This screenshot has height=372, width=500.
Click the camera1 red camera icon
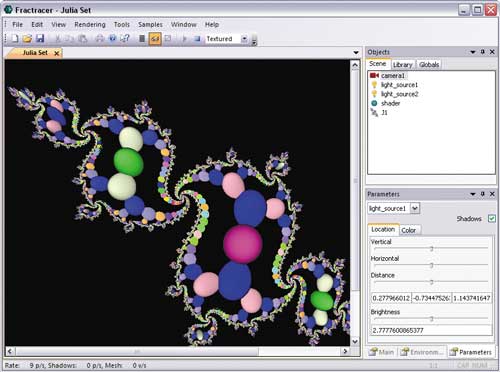[x=374, y=76]
